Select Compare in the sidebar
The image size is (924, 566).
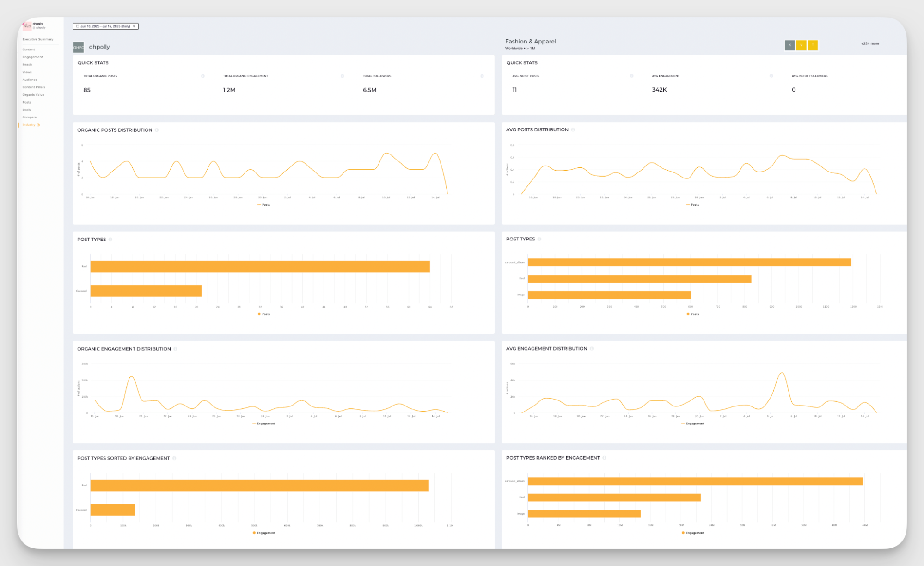click(30, 117)
